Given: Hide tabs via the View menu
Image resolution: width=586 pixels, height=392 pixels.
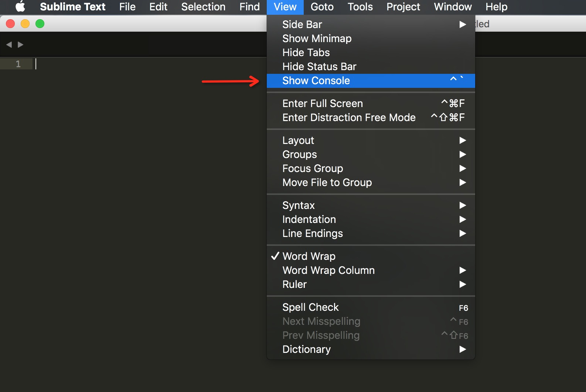Looking at the screenshot, I should 306,52.
